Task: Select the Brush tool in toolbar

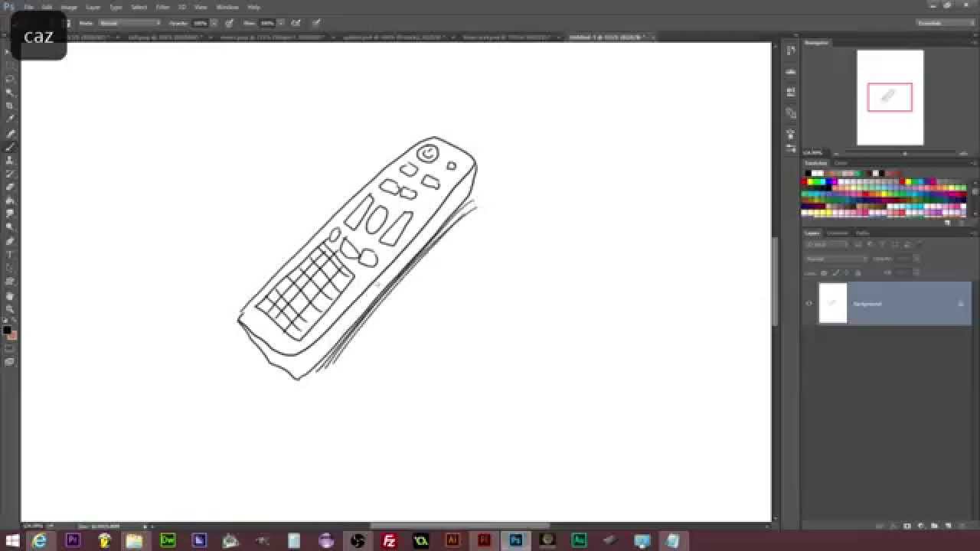Action: (x=11, y=146)
